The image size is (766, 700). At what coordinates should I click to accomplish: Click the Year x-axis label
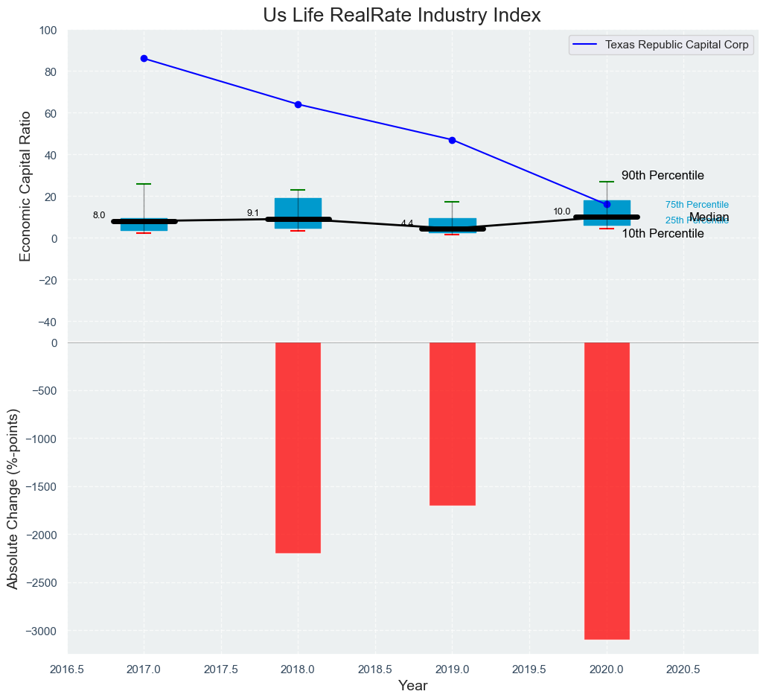pyautogui.click(x=412, y=686)
